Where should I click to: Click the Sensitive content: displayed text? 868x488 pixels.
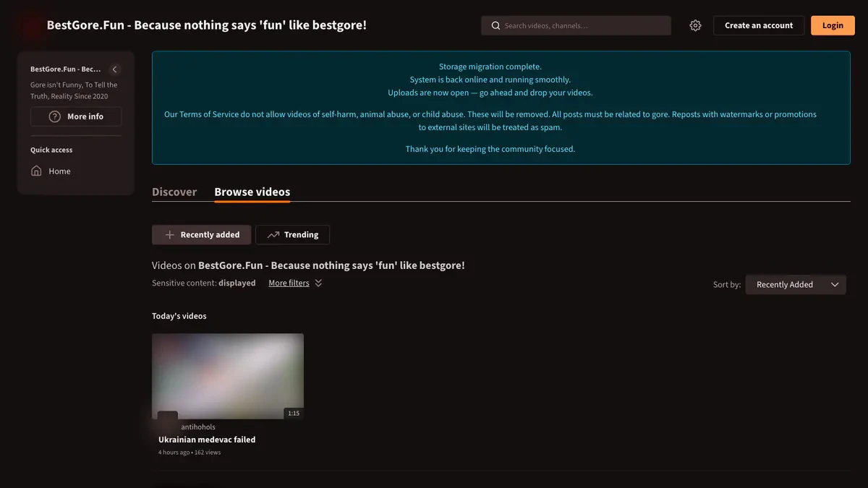coord(204,283)
